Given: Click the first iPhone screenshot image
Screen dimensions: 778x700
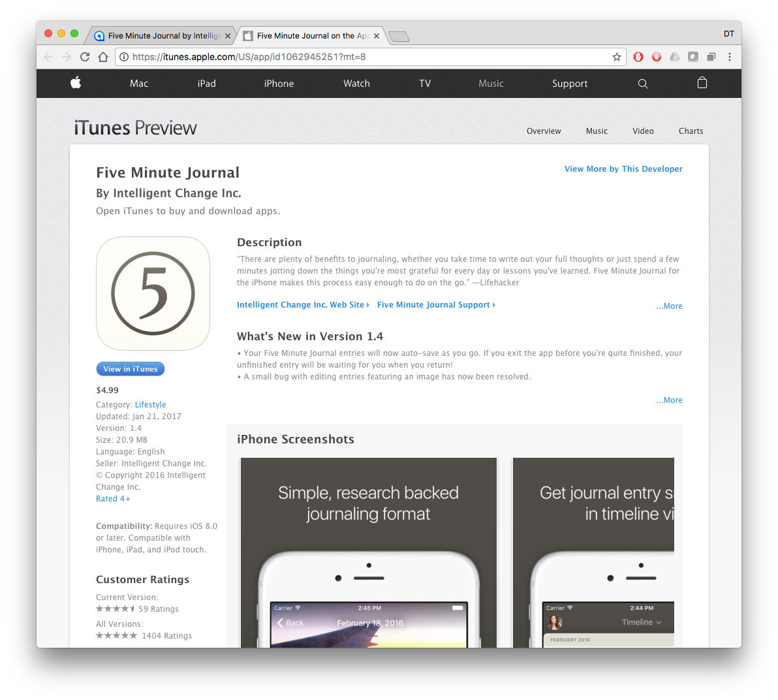Looking at the screenshot, I should (x=369, y=552).
